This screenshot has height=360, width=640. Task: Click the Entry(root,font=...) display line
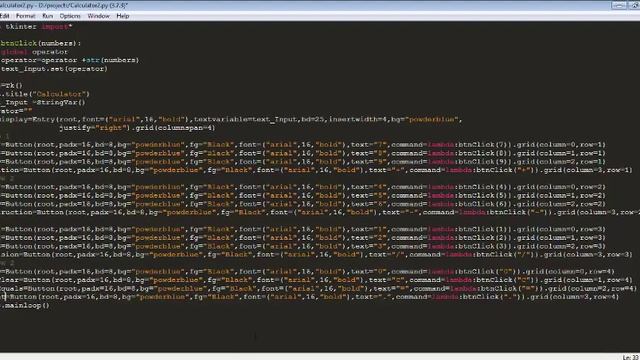(x=231, y=120)
